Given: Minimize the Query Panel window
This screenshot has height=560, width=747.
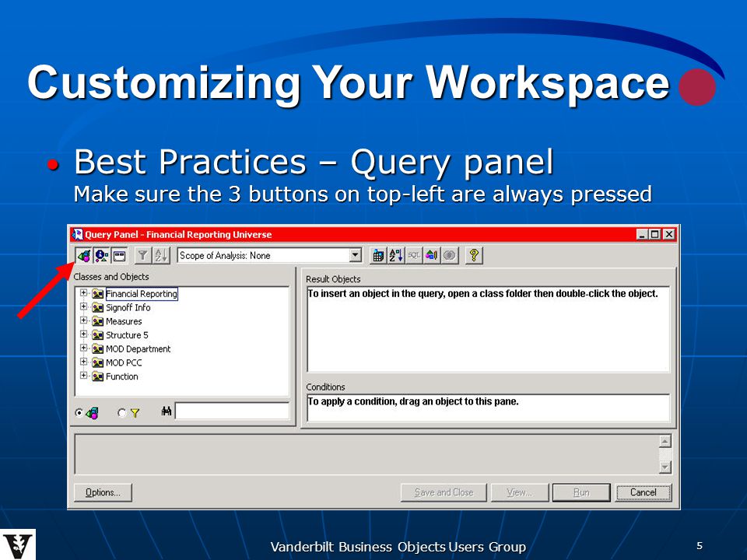Looking at the screenshot, I should [642, 234].
